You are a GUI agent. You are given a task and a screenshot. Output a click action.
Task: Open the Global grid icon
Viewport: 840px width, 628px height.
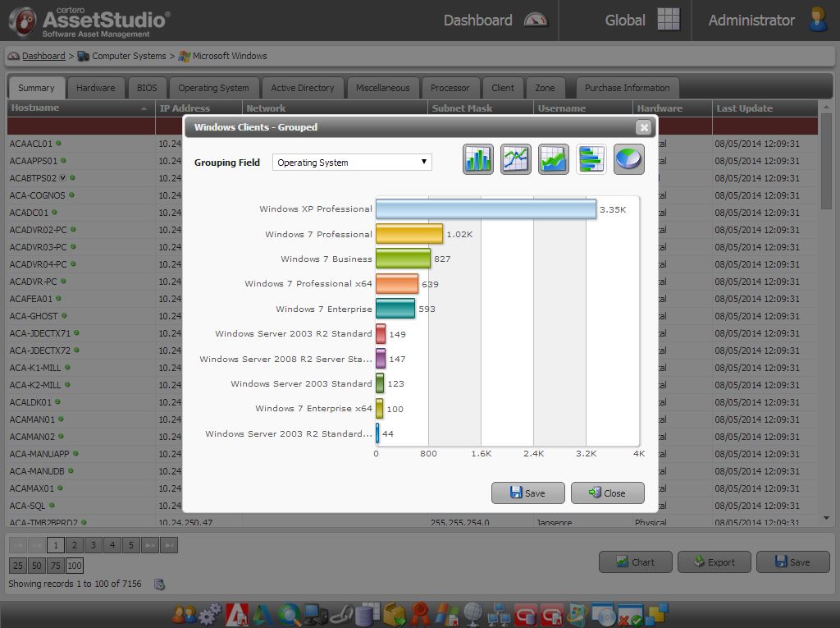click(x=669, y=20)
